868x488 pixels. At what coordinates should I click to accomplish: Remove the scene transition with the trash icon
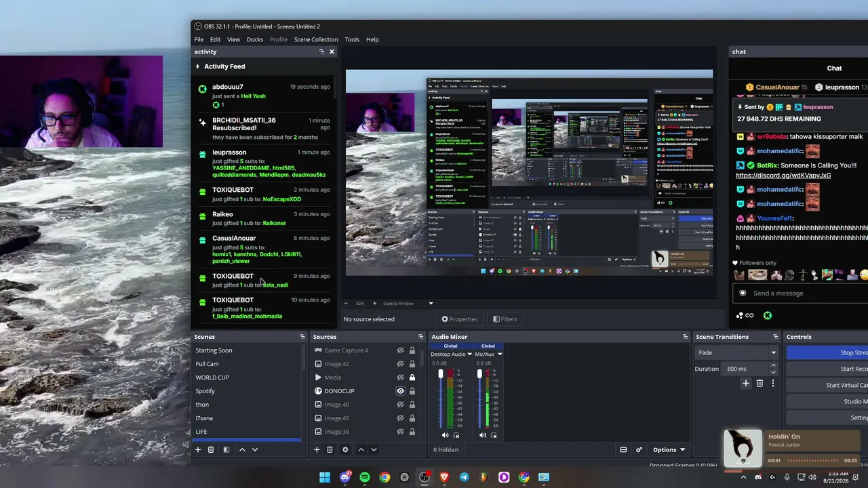tap(759, 384)
